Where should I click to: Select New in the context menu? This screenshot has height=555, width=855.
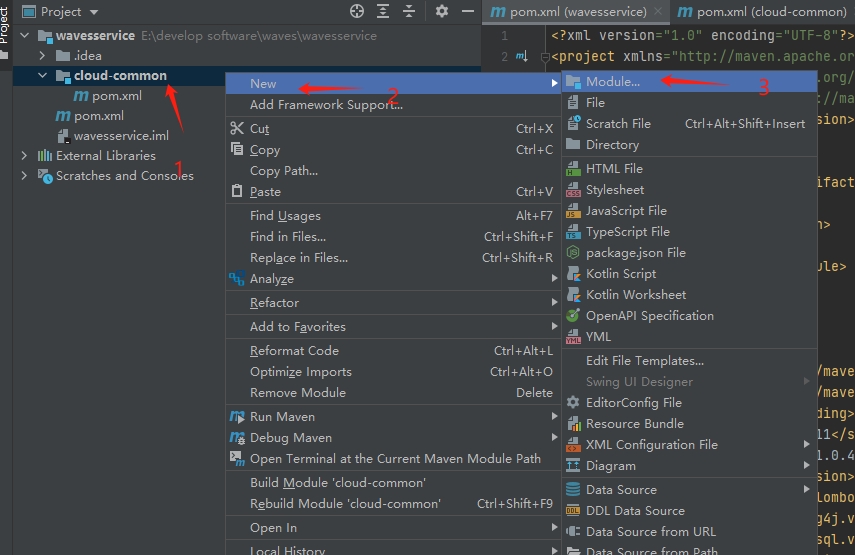[x=393, y=83]
